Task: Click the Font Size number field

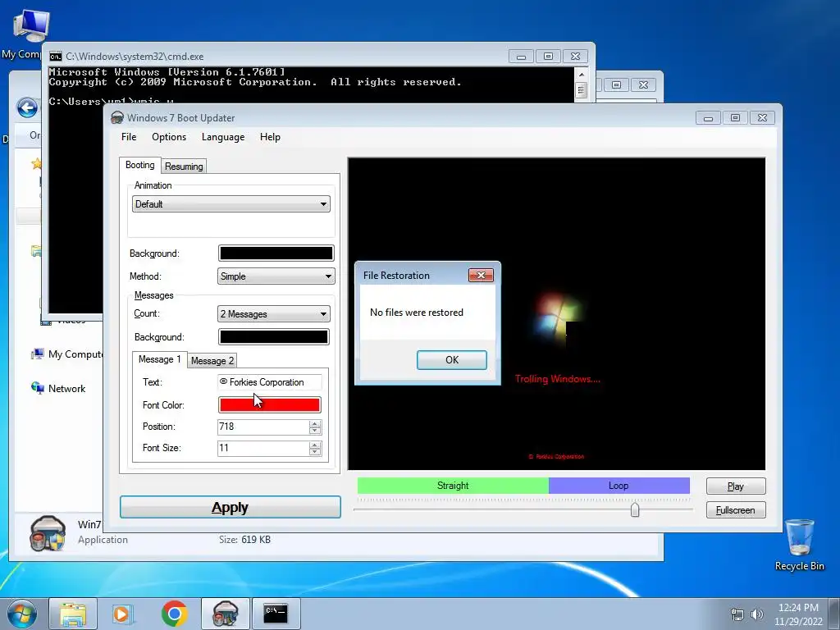Action: [x=263, y=449]
